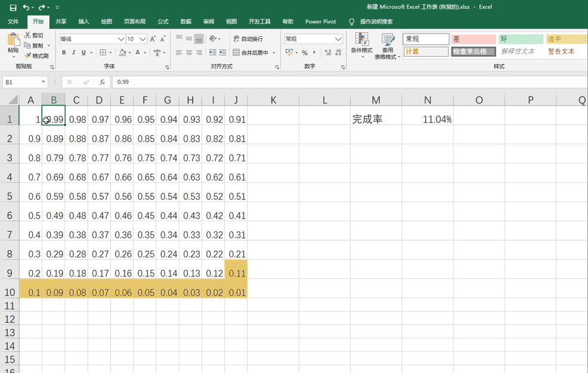Activate the Format Painter (格式刷)

tap(36, 56)
